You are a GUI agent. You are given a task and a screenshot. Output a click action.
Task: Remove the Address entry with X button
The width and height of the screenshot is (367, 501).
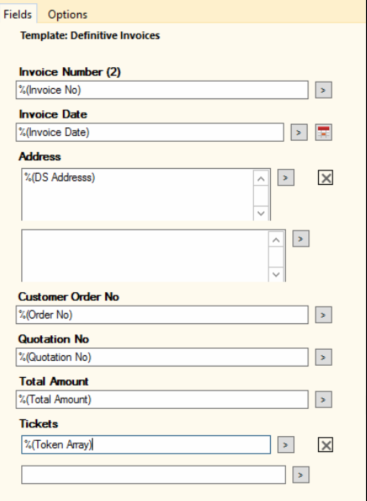tap(325, 178)
